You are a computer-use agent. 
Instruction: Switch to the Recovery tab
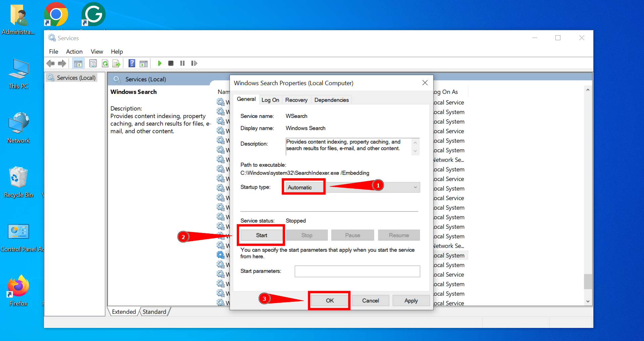pyautogui.click(x=296, y=100)
